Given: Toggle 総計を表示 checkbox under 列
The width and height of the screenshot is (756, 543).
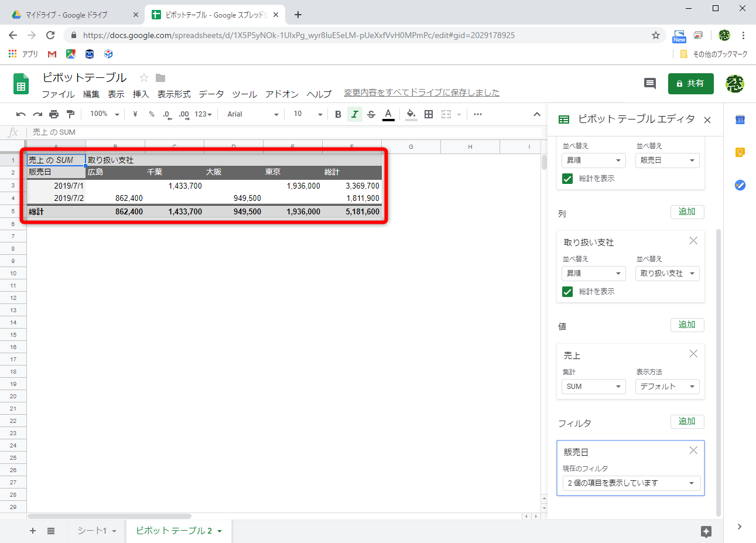Looking at the screenshot, I should click(567, 291).
